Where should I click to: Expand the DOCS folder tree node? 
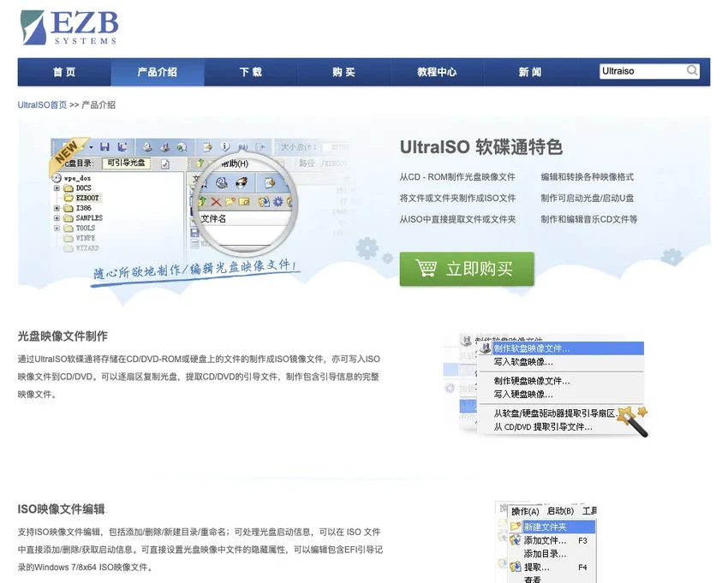click(x=57, y=187)
